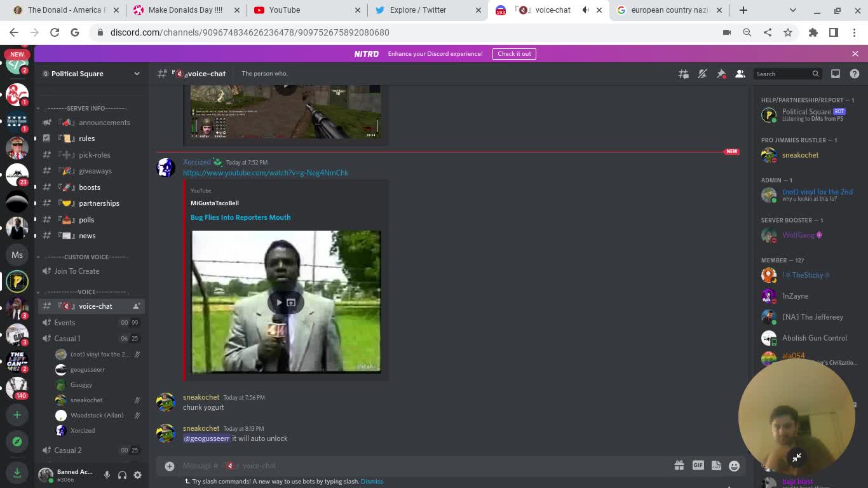This screenshot has width=868, height=488.
Task: Explore public servers compass icon
Action: (17, 441)
